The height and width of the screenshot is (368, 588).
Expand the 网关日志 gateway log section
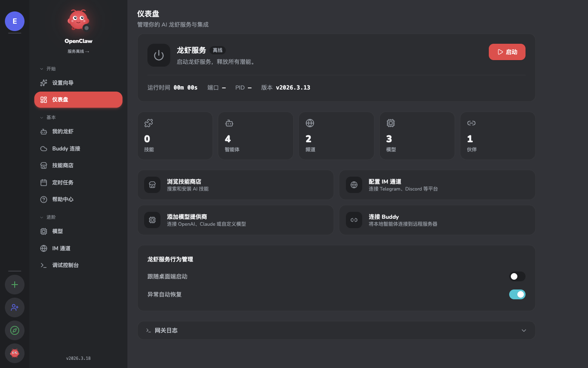click(x=523, y=330)
